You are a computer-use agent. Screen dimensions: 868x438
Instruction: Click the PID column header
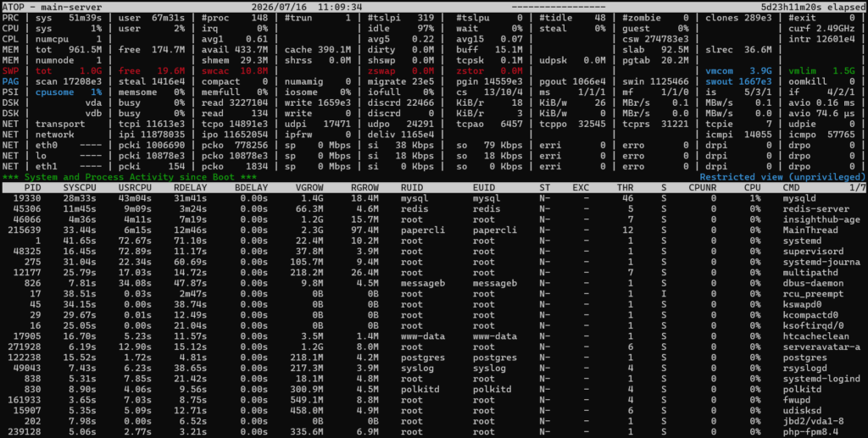click(33, 187)
